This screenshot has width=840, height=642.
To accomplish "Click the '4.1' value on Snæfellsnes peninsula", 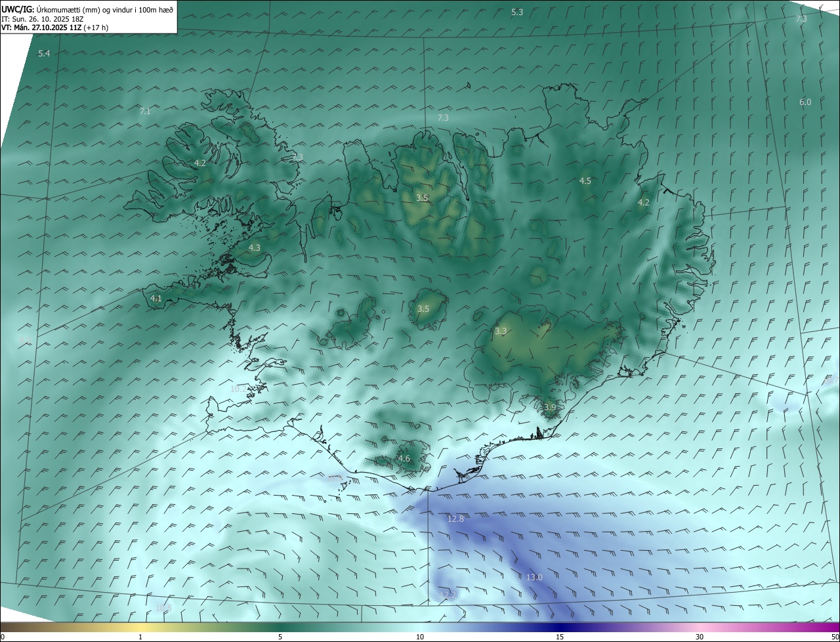I will pos(156,298).
